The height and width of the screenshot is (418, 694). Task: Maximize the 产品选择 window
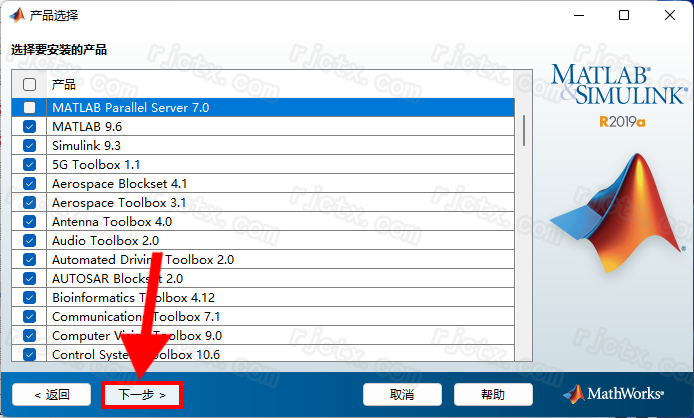point(624,15)
